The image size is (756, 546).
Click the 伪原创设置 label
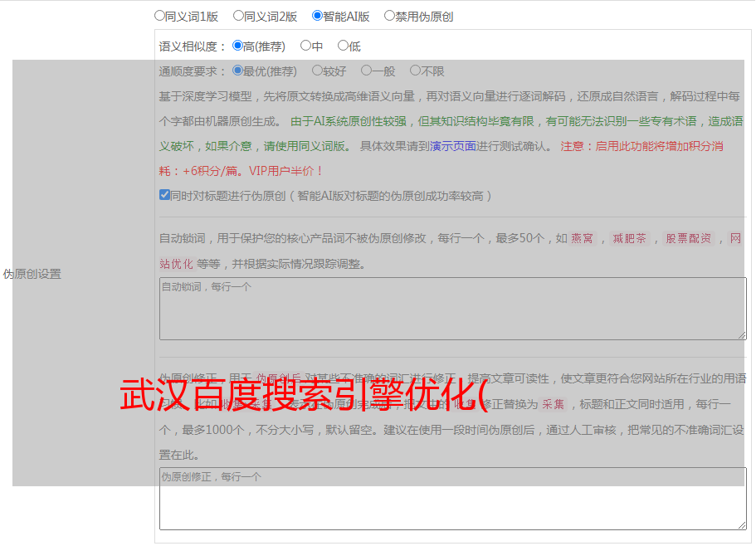[32, 274]
